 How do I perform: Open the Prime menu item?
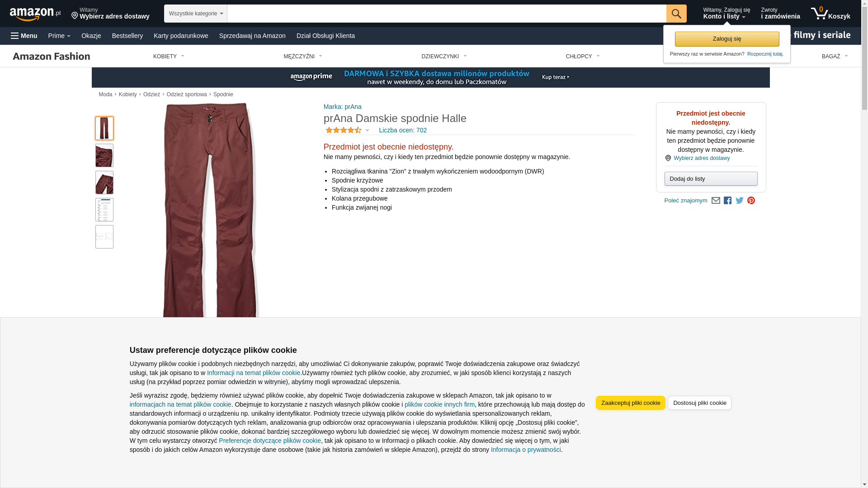[59, 36]
